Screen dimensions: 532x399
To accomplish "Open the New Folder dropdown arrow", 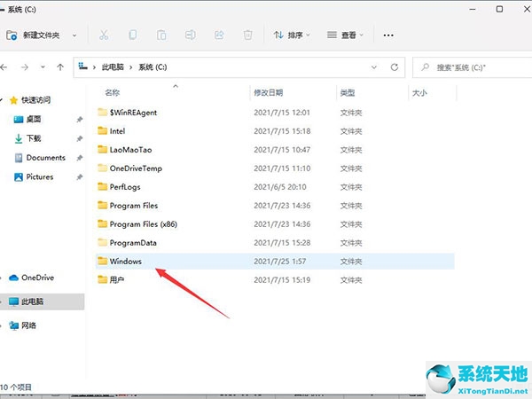I will tap(74, 35).
